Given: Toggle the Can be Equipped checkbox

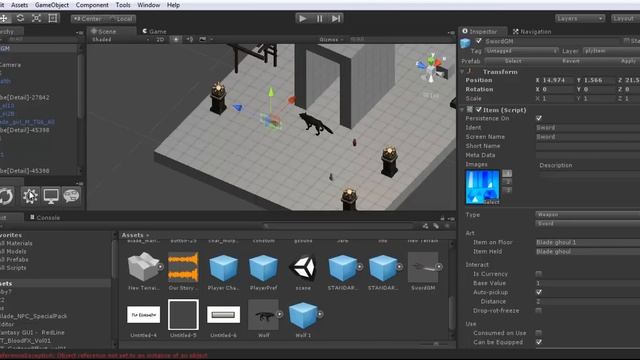Looking at the screenshot, I should (539, 342).
